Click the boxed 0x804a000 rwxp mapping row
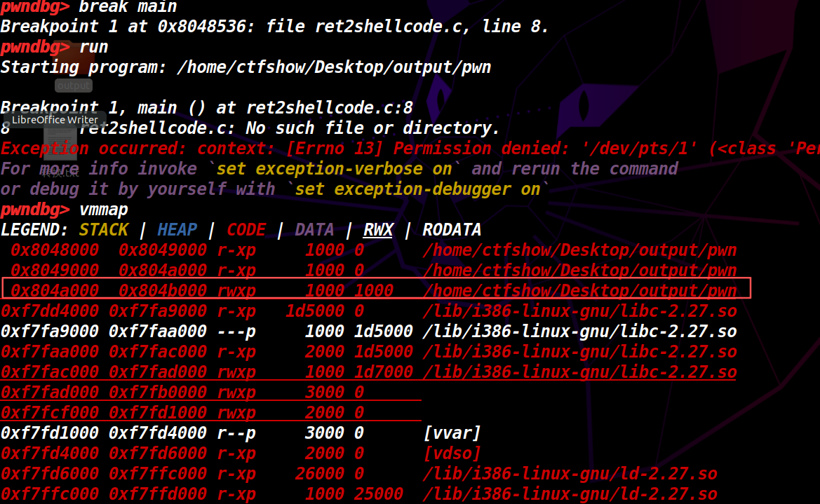Image resolution: width=820 pixels, height=504 pixels. (x=376, y=290)
